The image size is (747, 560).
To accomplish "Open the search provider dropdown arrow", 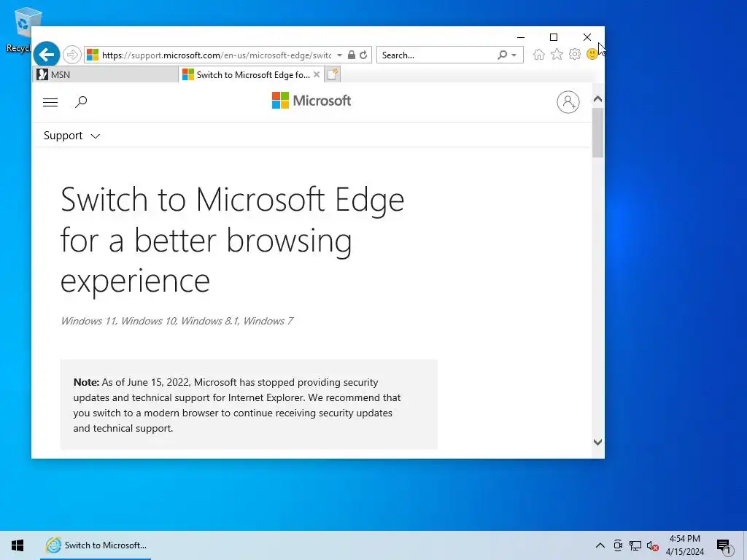I will [x=514, y=55].
